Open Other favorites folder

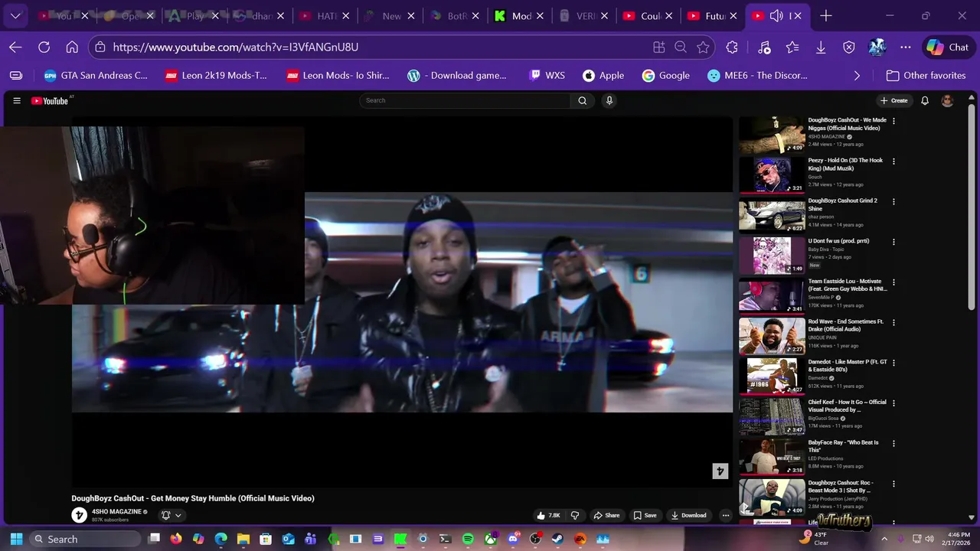coord(926,76)
